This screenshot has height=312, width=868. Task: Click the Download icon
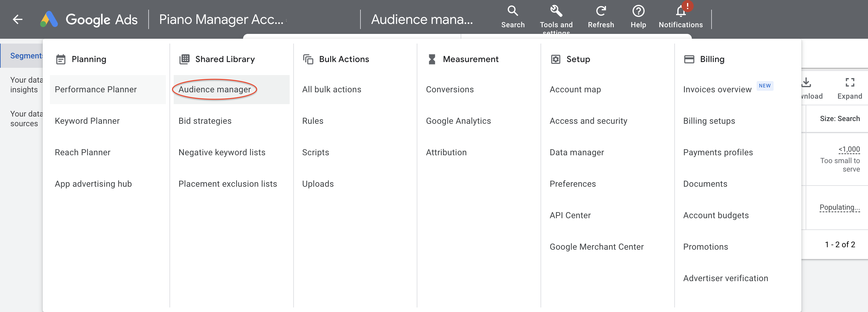(806, 83)
